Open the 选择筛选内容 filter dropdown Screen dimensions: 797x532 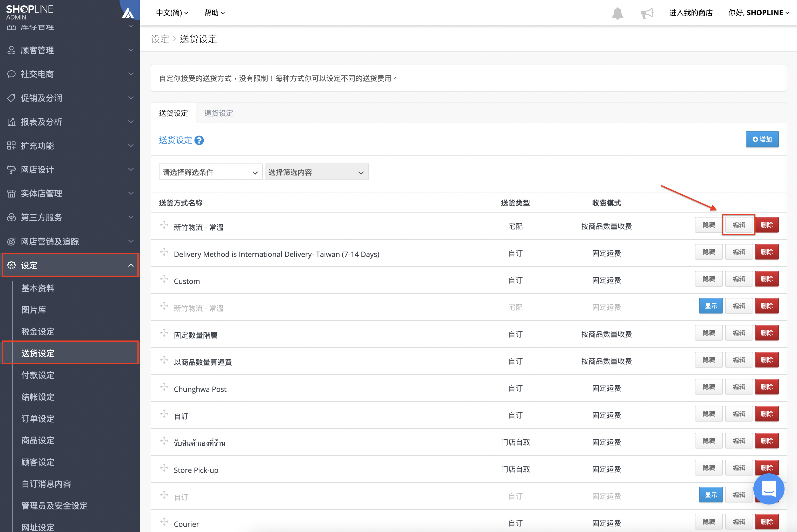coord(316,172)
